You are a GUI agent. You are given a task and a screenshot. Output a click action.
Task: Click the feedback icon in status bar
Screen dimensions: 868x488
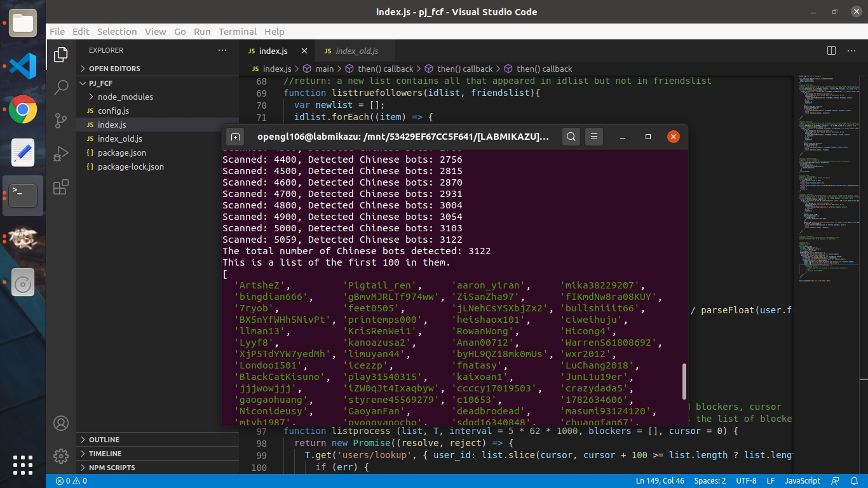[835, 481]
